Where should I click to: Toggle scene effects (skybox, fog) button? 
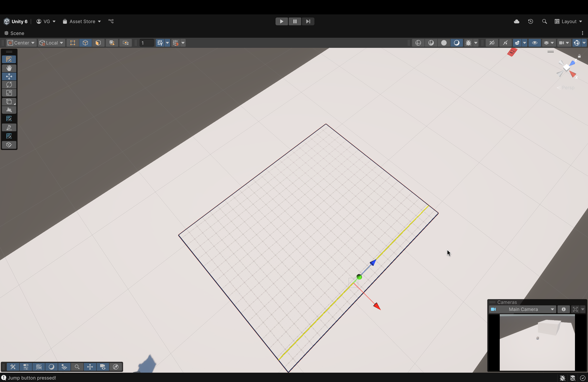point(517,43)
